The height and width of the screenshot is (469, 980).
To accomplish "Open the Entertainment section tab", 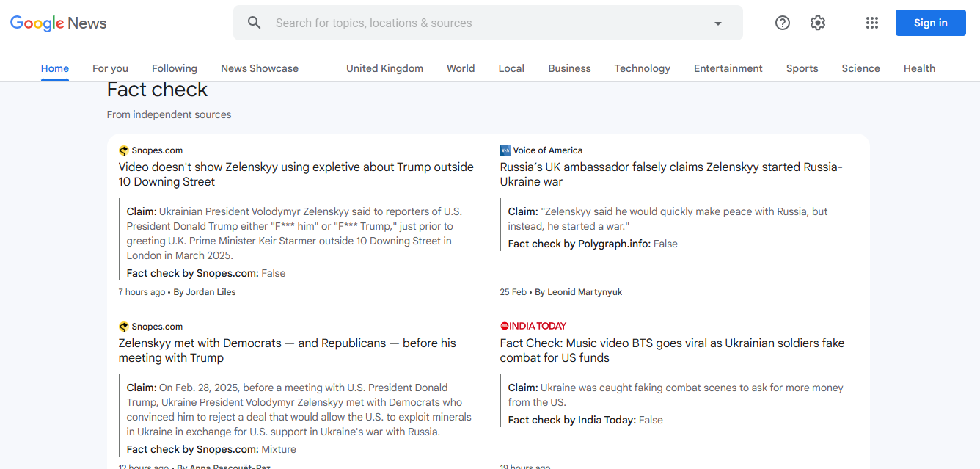I will [728, 68].
